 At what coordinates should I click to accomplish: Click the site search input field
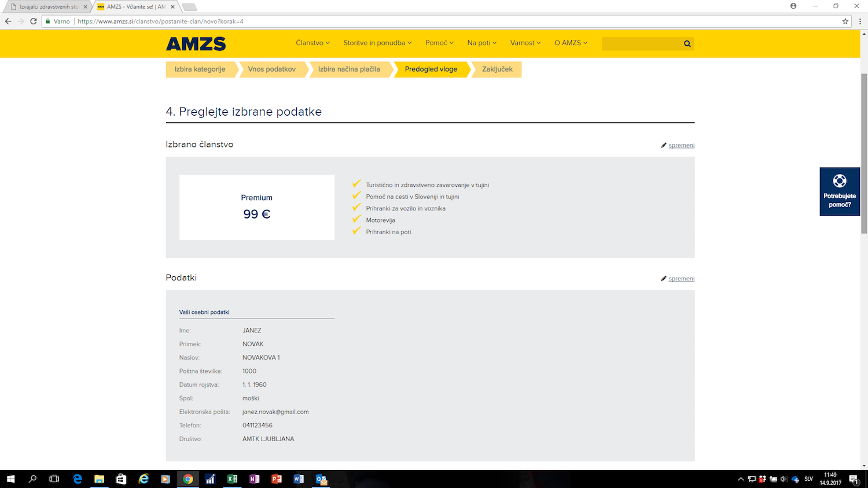[641, 44]
